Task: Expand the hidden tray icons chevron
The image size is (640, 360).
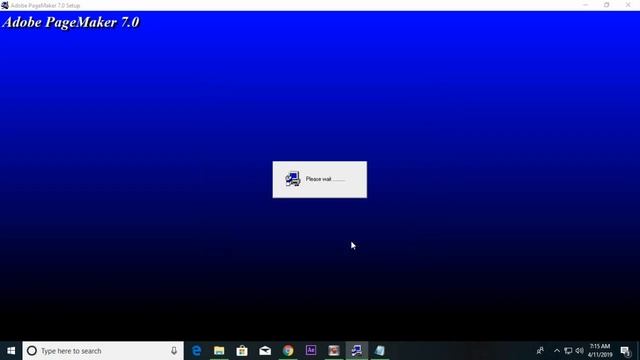Action: (557, 351)
